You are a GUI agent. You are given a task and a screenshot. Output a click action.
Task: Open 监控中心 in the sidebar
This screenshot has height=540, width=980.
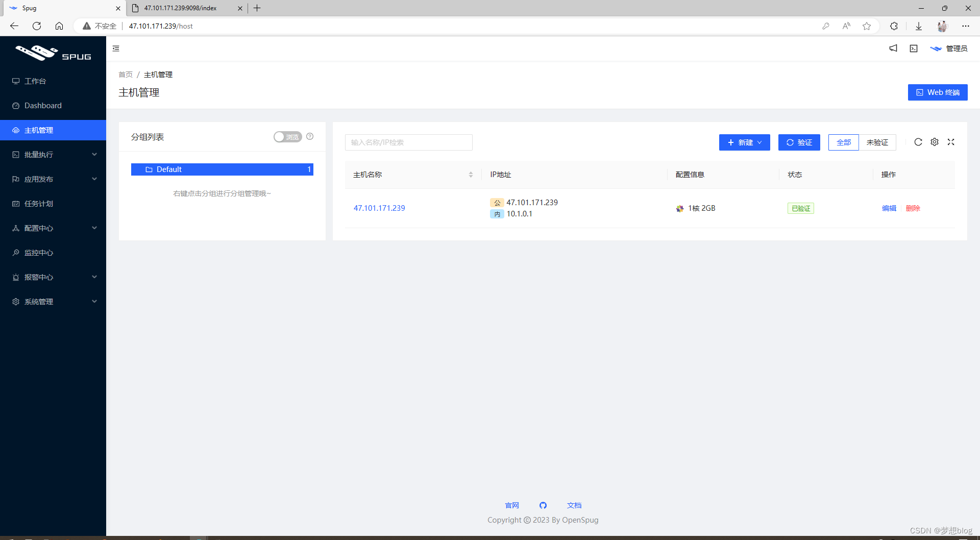(x=53, y=253)
